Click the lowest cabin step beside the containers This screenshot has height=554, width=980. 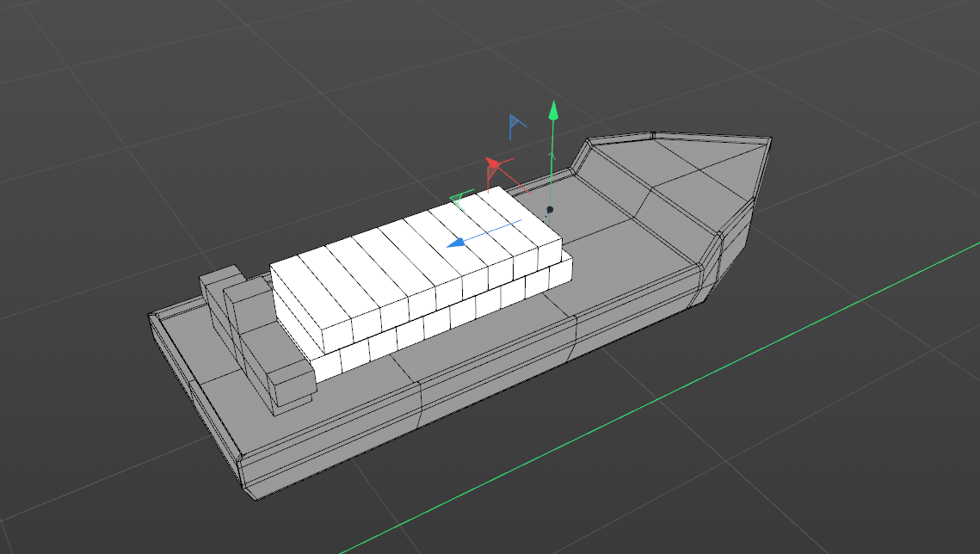(290, 382)
